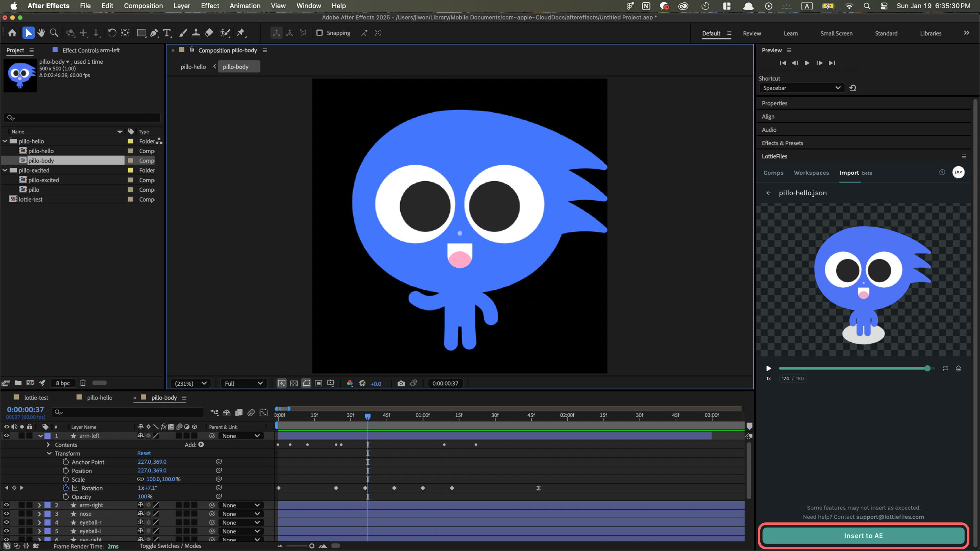The width and height of the screenshot is (980, 551).
Task: Open arm-left Parent None dropdown
Action: pos(241,436)
